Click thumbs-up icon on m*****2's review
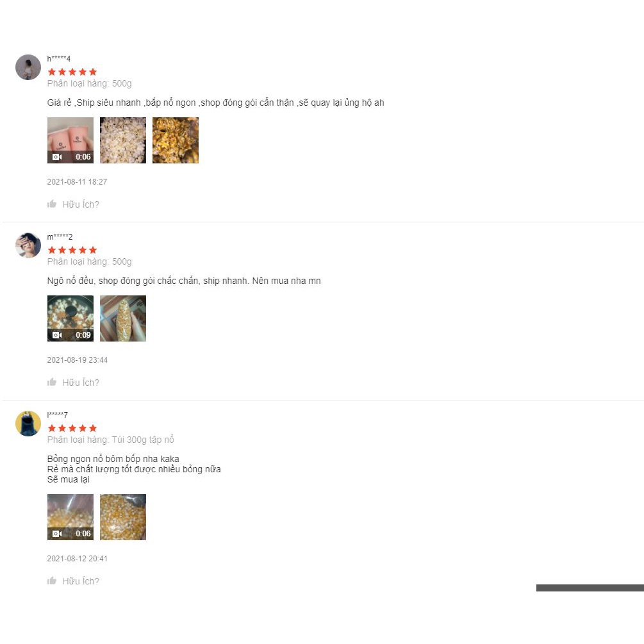Screen dimensions: 644x644 click(52, 383)
